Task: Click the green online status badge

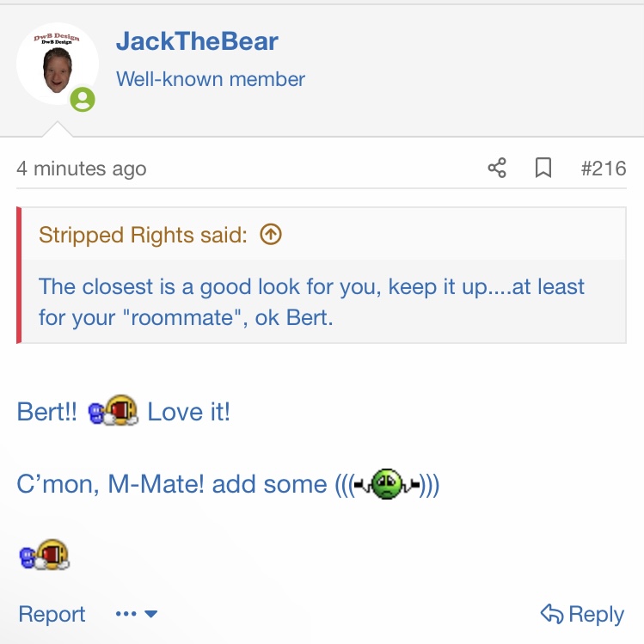Action: [83, 100]
